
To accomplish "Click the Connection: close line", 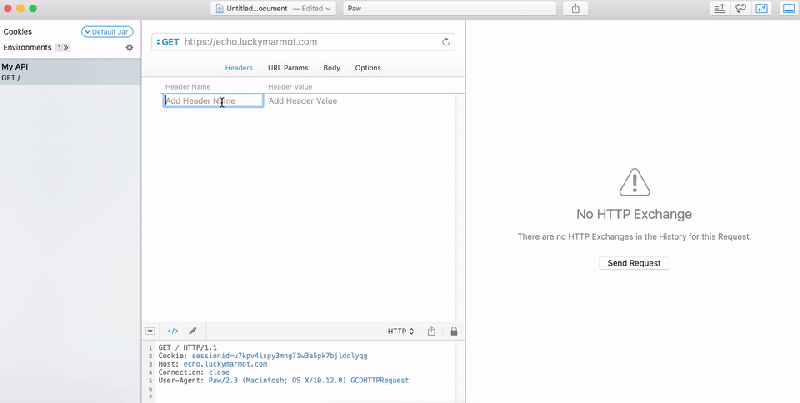I will (x=194, y=372).
